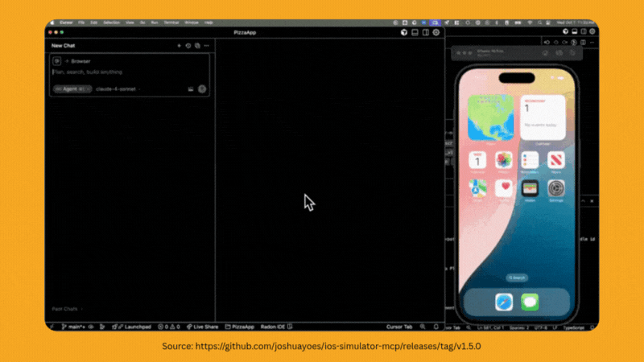This screenshot has width=644, height=362.
Task: Open settings gear in the right editor window
Action: click(592, 31)
